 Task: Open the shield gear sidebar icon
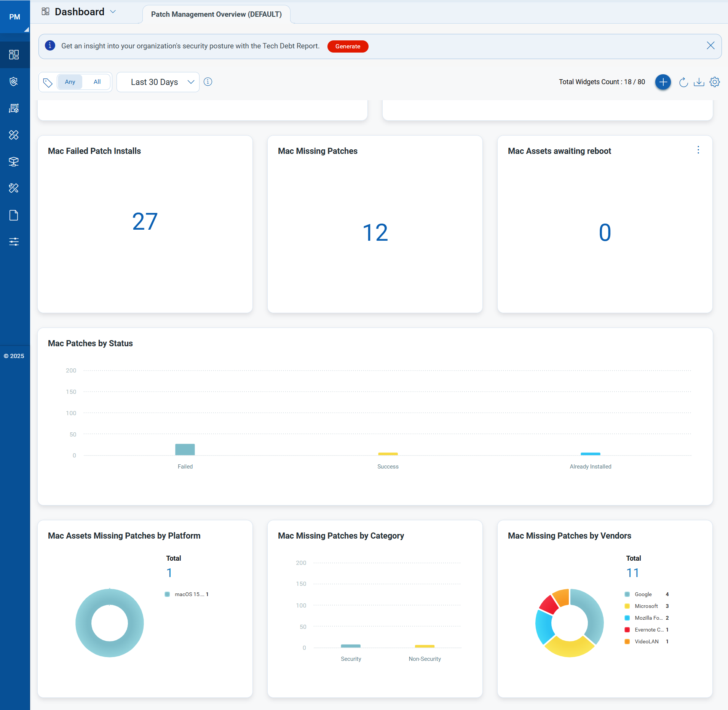(14, 82)
